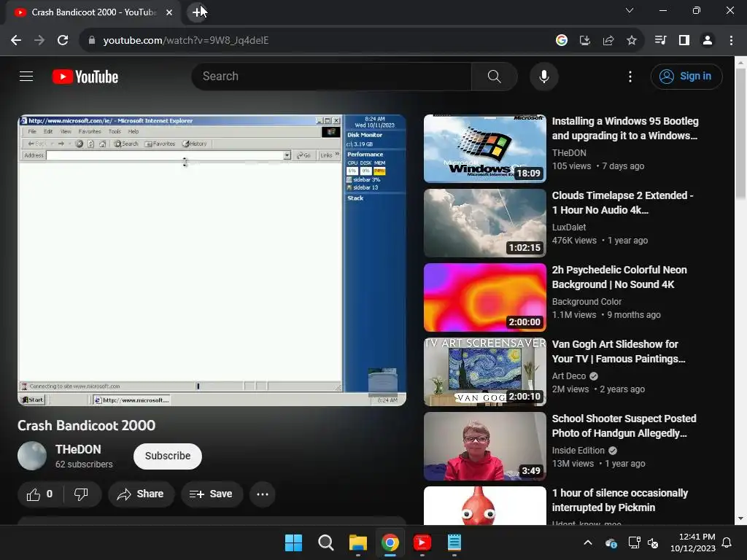The height and width of the screenshot is (560, 747).
Task: Open the red YouTube app on the taskbar
Action: click(x=422, y=542)
